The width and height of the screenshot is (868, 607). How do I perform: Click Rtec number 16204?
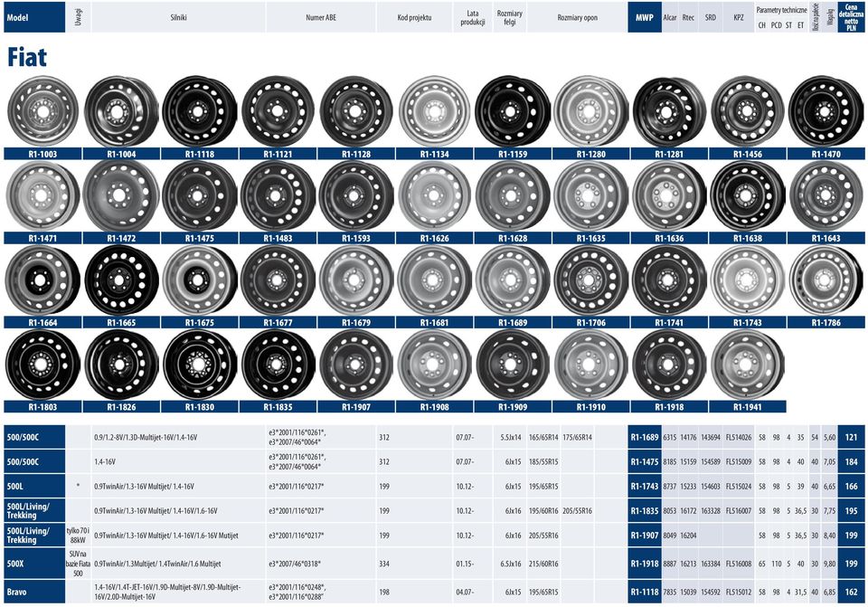click(x=688, y=536)
